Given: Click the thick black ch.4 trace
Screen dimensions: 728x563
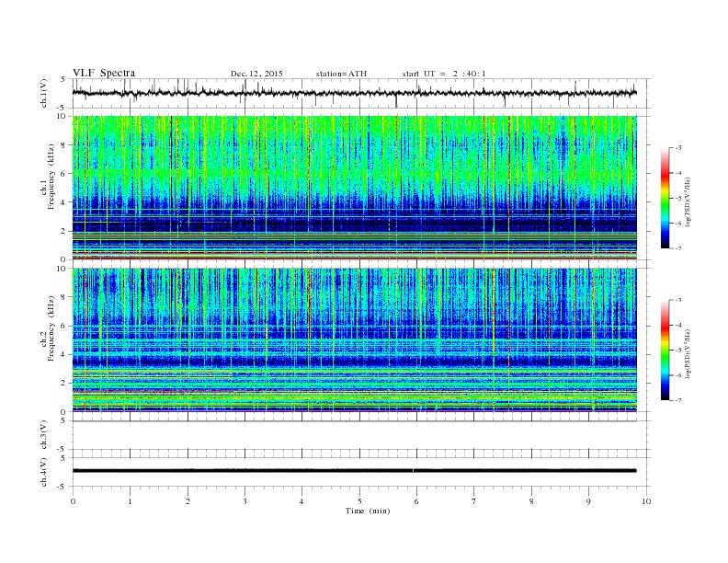Looking at the screenshot, I should (354, 471).
